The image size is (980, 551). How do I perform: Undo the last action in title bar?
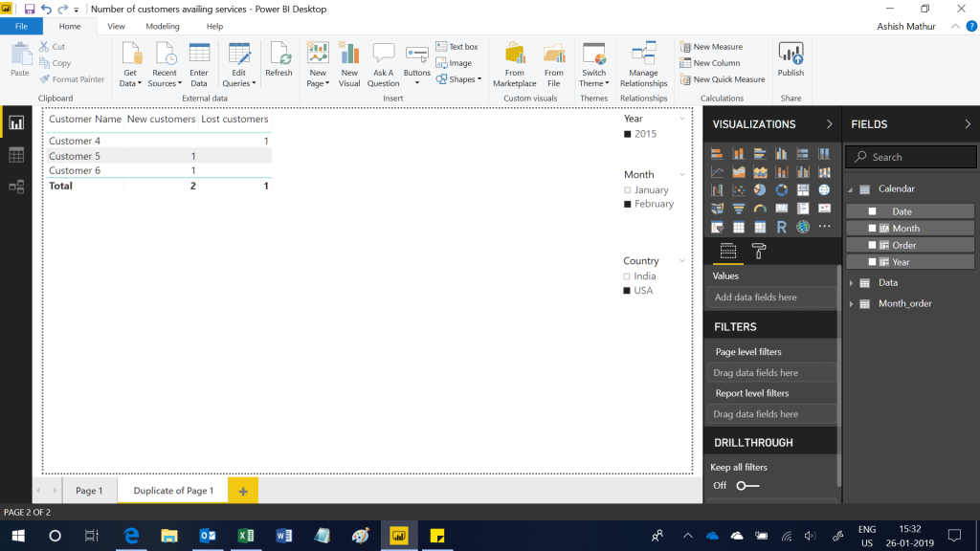pos(46,9)
